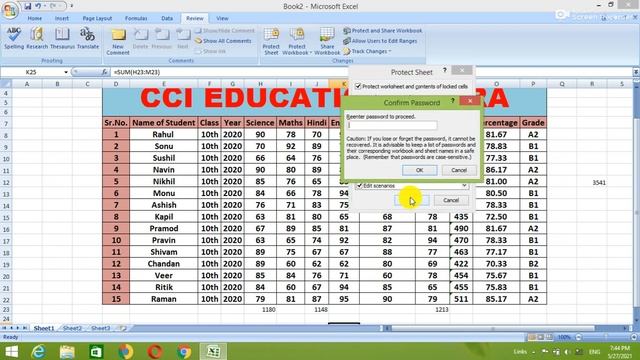Select cell with name Rahul

point(163,135)
